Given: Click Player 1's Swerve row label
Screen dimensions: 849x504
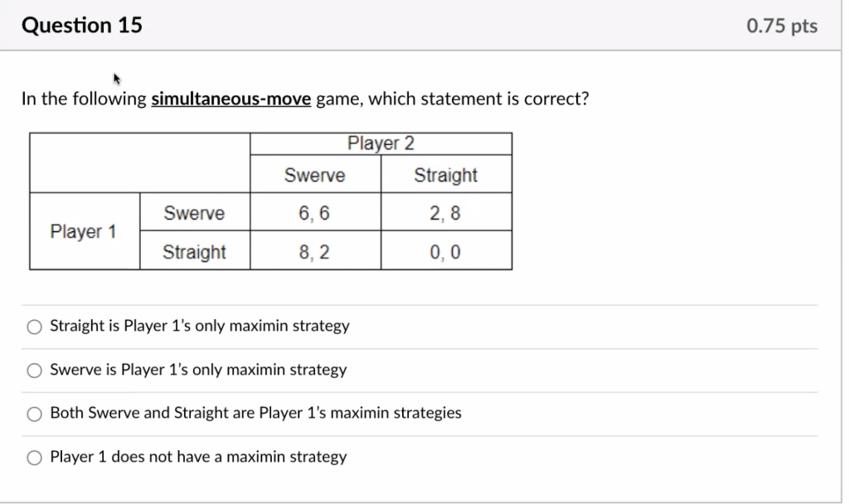Looking at the screenshot, I should tap(195, 212).
